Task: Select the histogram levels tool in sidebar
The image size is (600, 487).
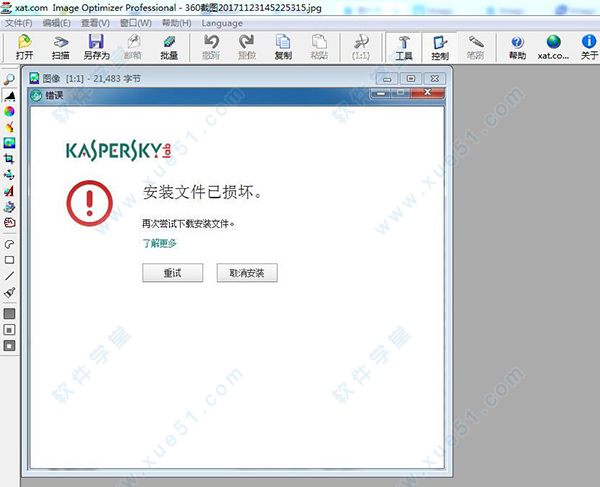Action: (x=9, y=95)
